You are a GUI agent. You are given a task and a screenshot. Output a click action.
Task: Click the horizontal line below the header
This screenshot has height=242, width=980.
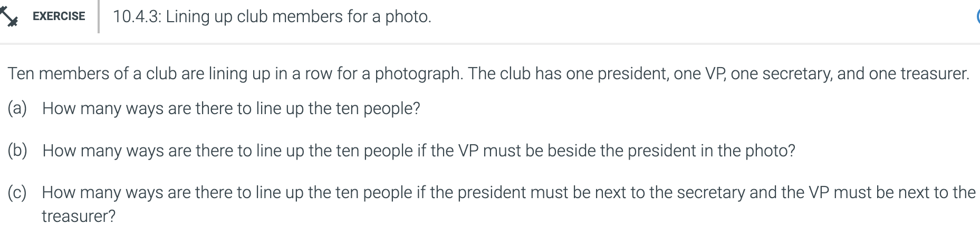490,43
